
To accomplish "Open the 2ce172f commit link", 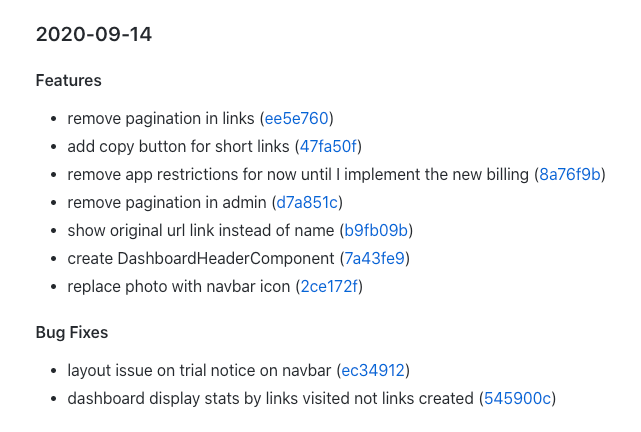I will (x=330, y=286).
